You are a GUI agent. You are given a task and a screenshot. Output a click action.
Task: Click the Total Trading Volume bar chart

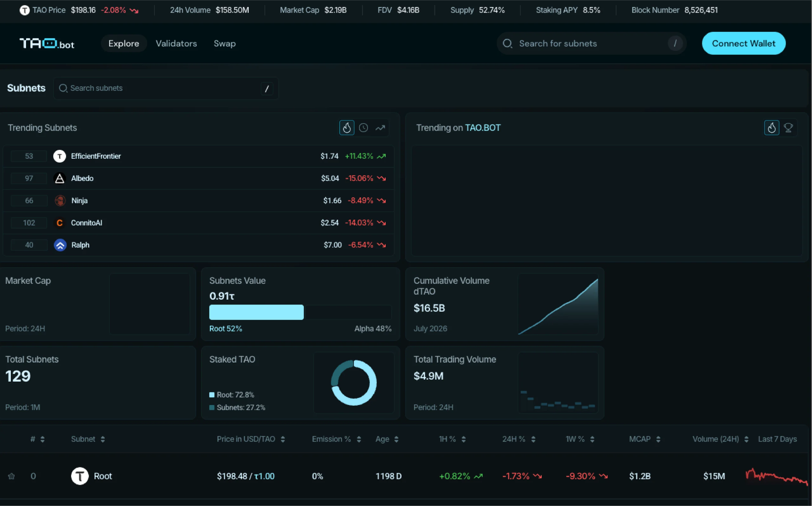tap(558, 383)
